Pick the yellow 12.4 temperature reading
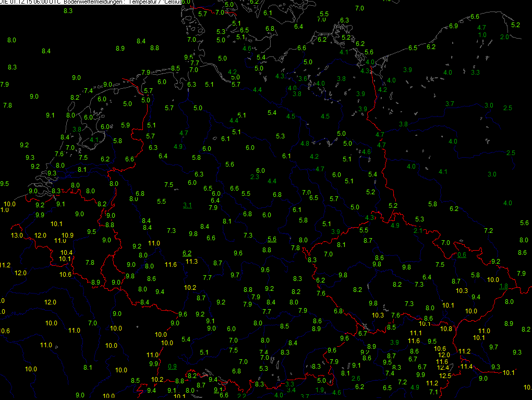The width and height of the screenshot is (532, 400). point(443,368)
